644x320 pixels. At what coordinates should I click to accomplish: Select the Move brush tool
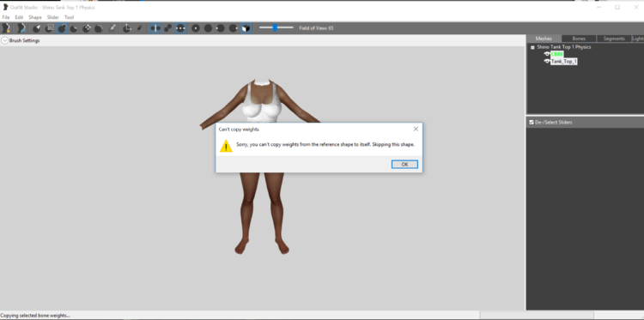click(x=87, y=28)
